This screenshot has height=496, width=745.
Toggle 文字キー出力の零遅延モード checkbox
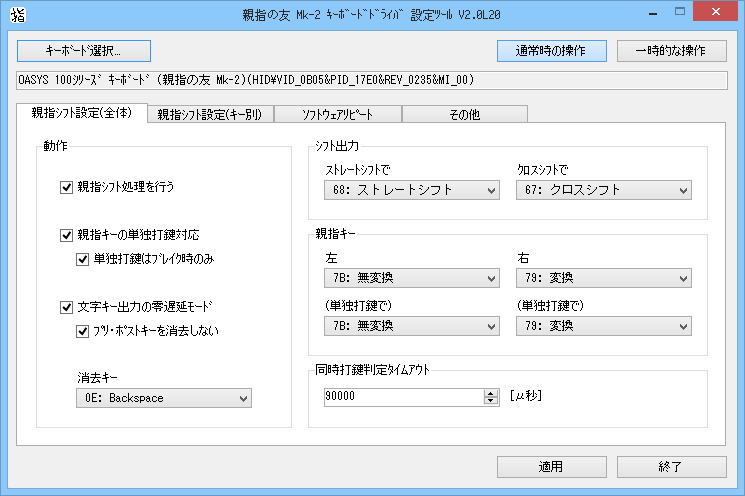[67, 307]
